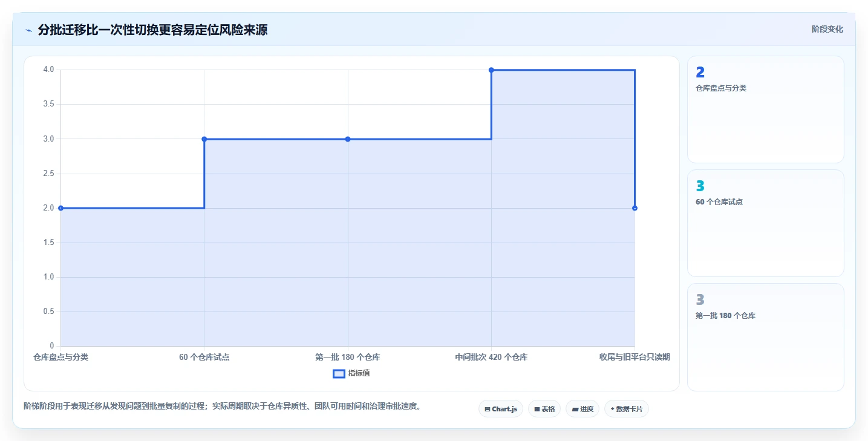The height and width of the screenshot is (441, 868).
Task: Select the Chart.js tag pill
Action: click(500, 409)
